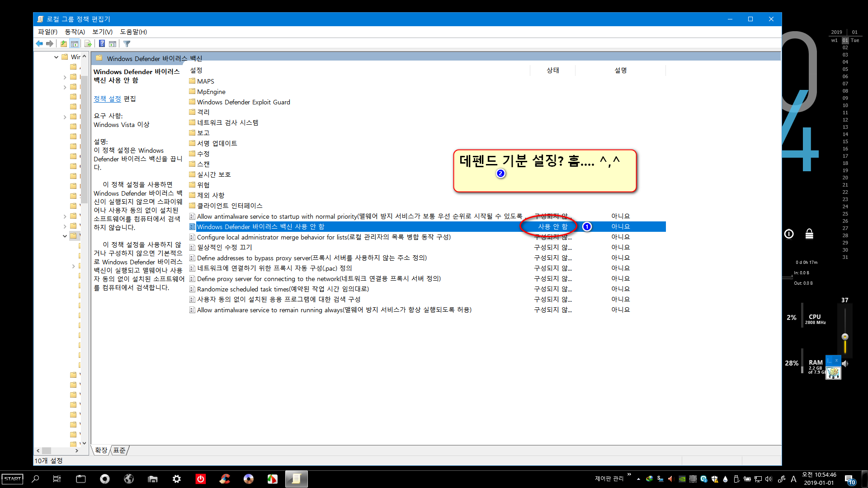Open the globe browser taskbar icon
This screenshot has height=488, width=868.
[x=129, y=479]
